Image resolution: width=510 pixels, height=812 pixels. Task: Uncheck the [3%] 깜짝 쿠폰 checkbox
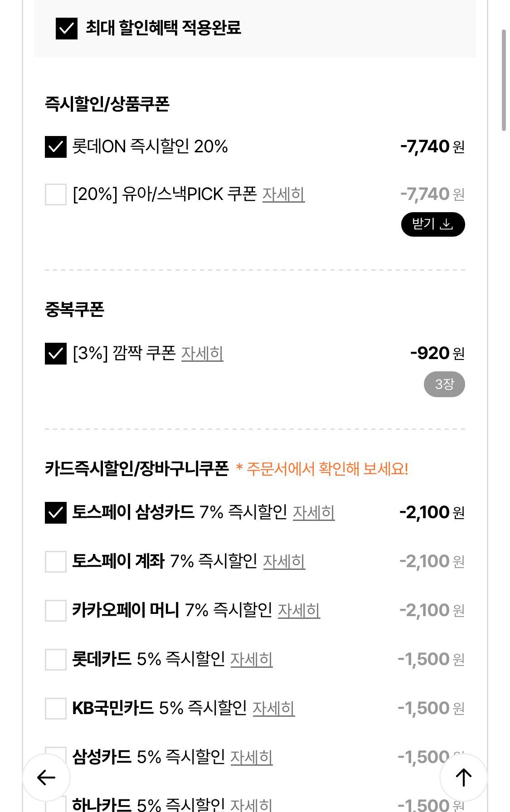[56, 353]
